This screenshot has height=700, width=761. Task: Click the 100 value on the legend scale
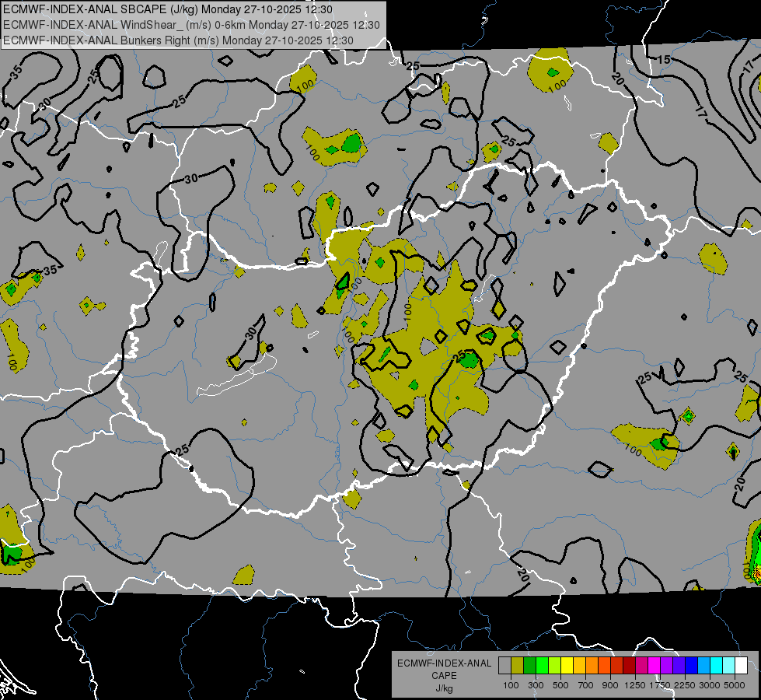511,685
